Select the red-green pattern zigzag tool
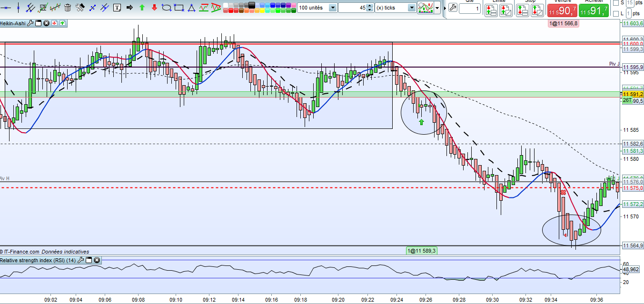This screenshot has width=644, height=304. (203, 8)
